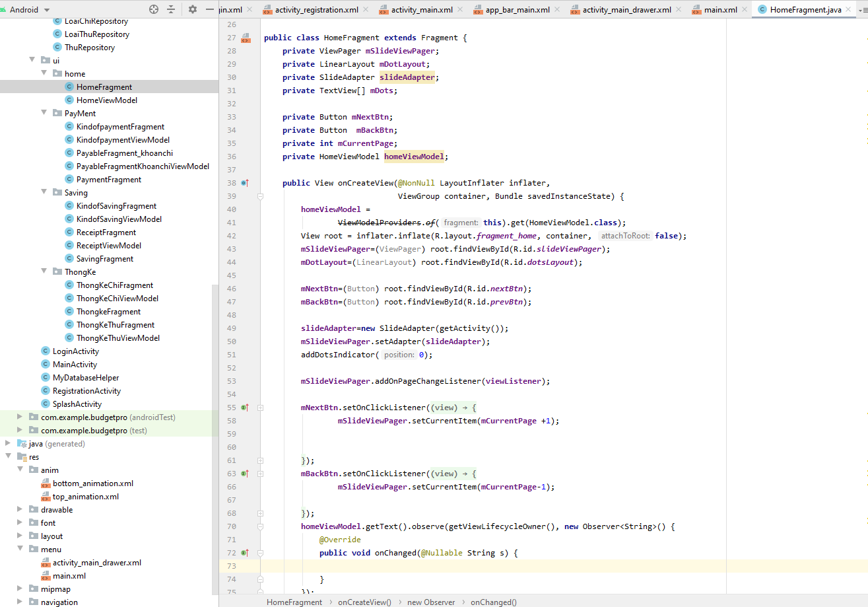This screenshot has width=868, height=607.
Task: Open RegistrationActivity class
Action: (86, 390)
